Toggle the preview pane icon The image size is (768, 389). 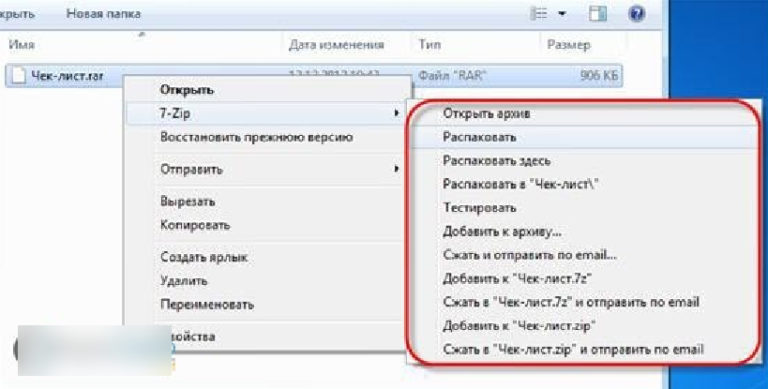tap(597, 14)
